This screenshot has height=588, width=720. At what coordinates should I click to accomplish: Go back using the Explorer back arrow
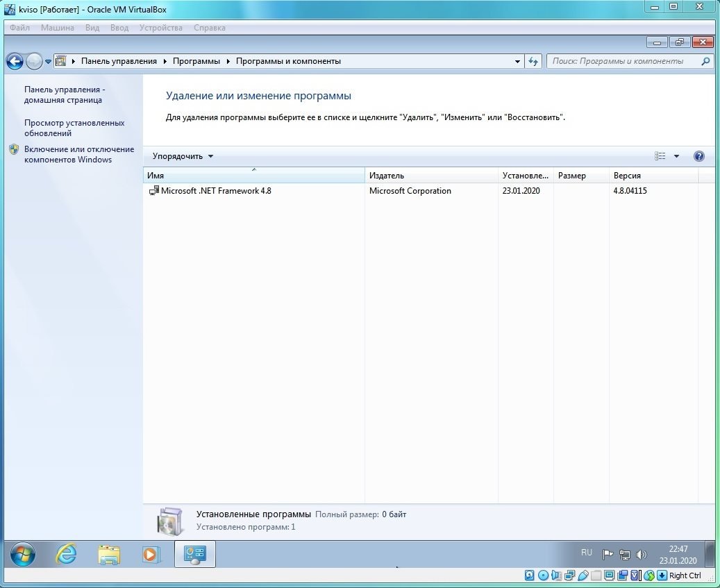tap(15, 61)
